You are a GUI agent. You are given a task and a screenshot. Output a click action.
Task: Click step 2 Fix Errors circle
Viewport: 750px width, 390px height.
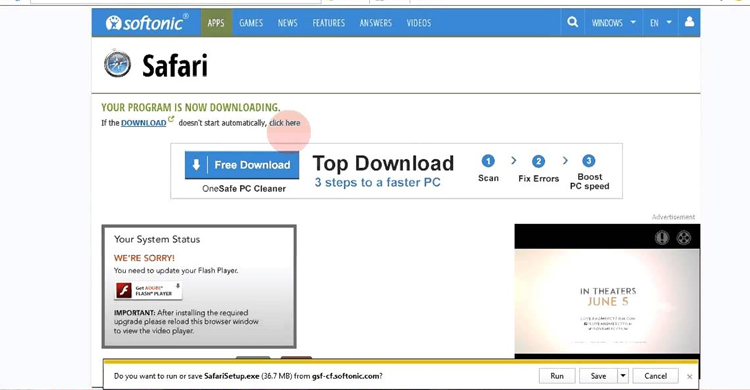click(538, 162)
